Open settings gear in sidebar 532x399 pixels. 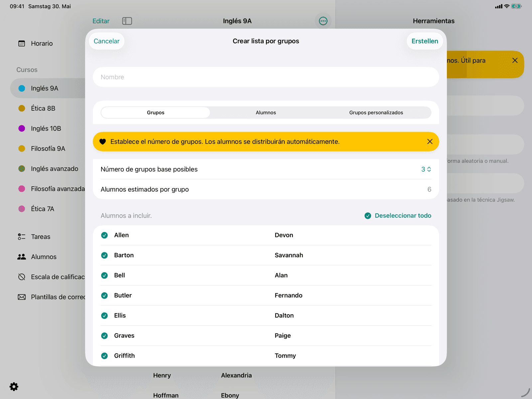[14, 386]
